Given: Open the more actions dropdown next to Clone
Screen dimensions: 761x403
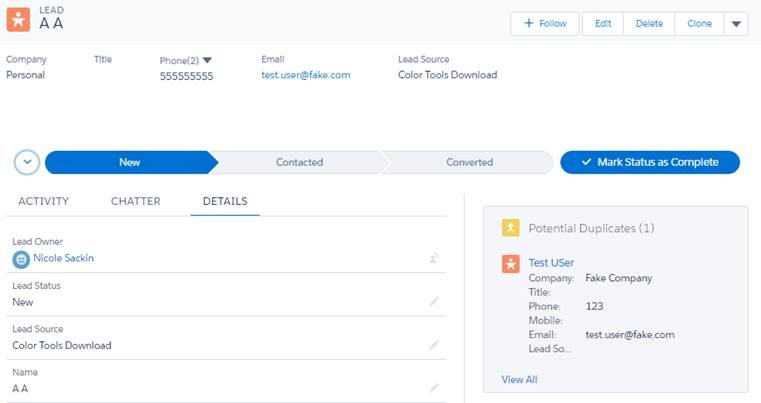Looking at the screenshot, I should [x=735, y=24].
